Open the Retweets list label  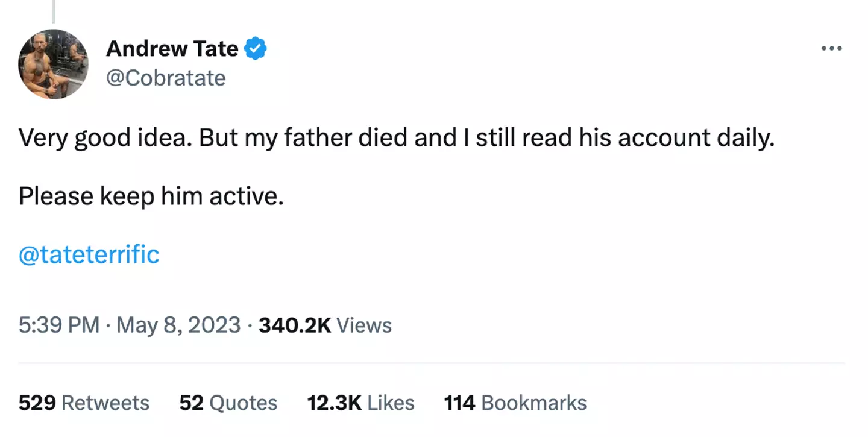tap(105, 403)
